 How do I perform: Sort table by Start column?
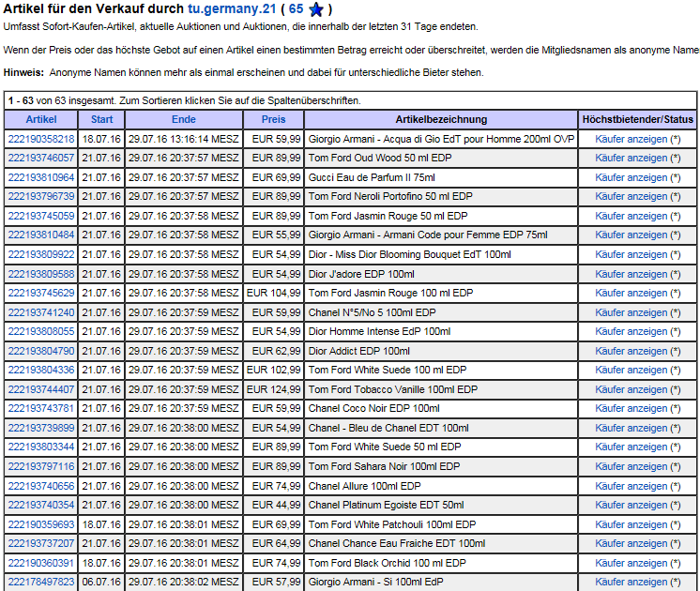click(101, 119)
